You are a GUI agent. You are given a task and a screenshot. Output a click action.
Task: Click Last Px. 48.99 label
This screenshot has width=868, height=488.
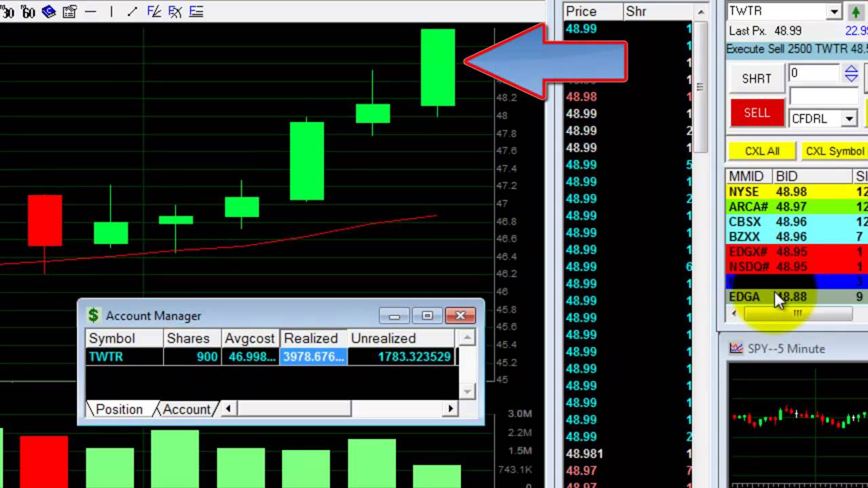(765, 31)
